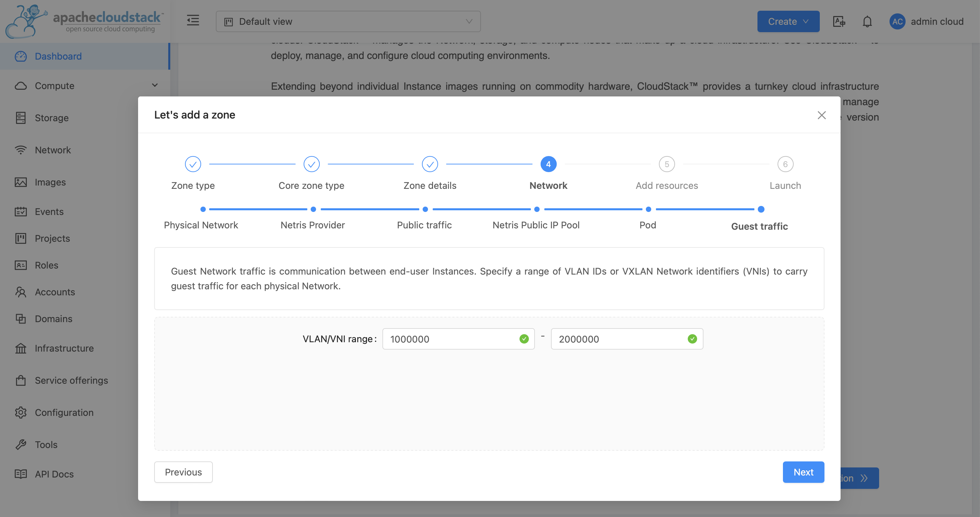Click the notification bell icon
This screenshot has height=517, width=980.
[x=867, y=21]
